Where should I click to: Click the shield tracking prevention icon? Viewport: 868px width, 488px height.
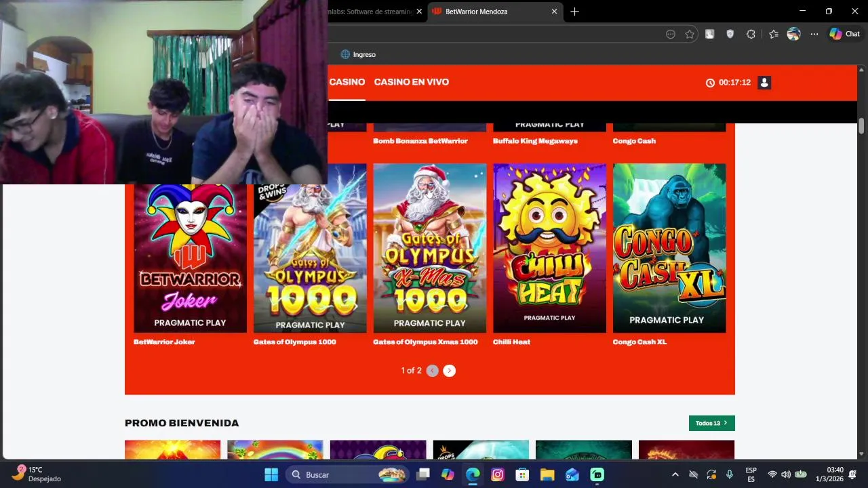pos(730,34)
